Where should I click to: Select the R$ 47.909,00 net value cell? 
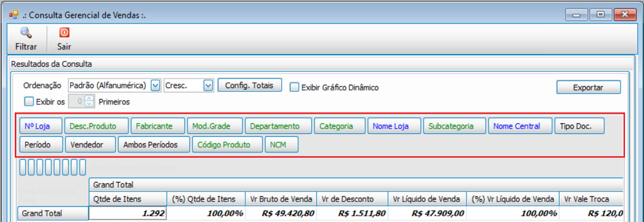(x=427, y=213)
